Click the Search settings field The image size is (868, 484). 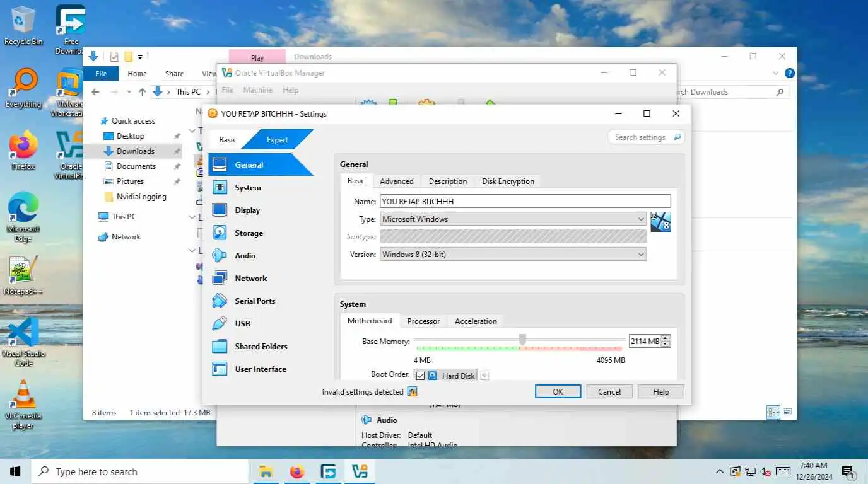pyautogui.click(x=645, y=137)
